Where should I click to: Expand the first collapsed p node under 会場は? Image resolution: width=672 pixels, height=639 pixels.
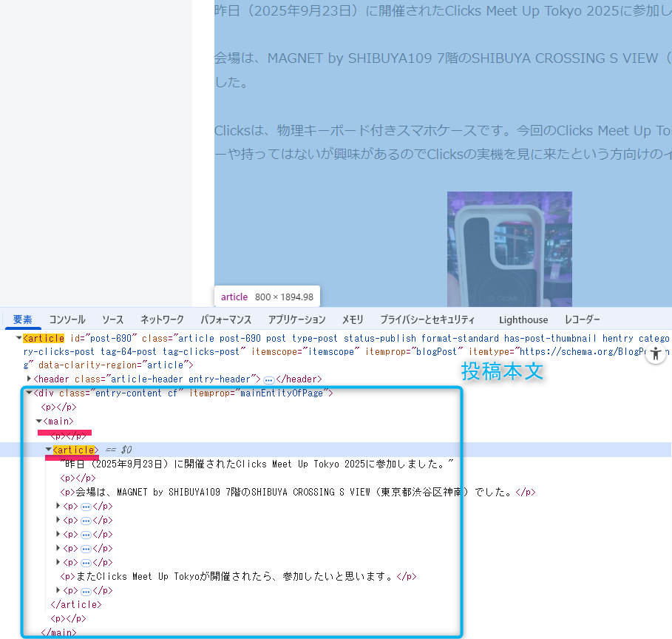[x=58, y=506]
